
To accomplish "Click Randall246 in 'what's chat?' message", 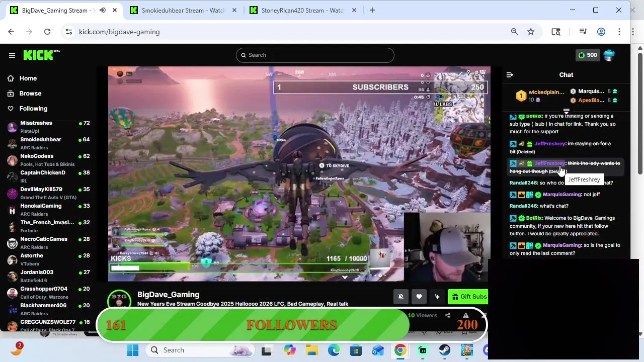I will 523,206.
